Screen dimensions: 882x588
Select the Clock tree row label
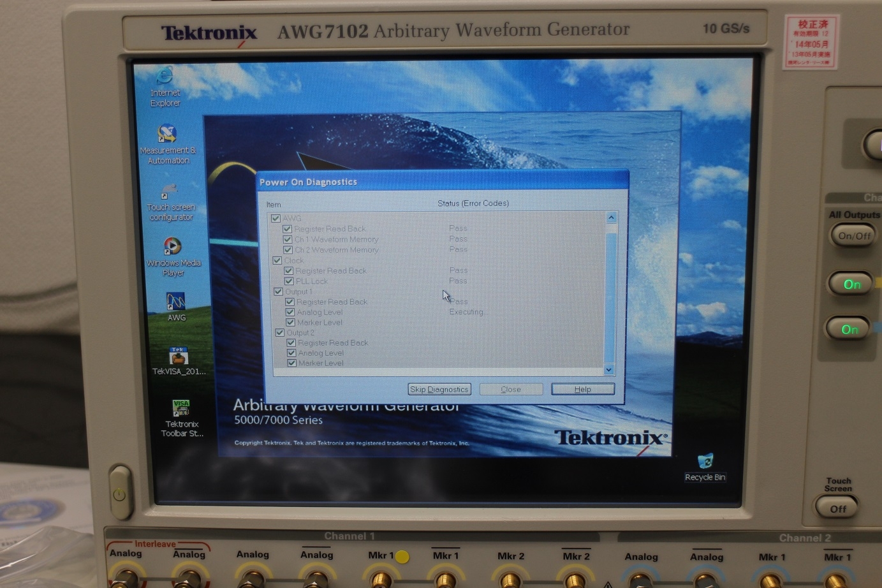coord(294,260)
